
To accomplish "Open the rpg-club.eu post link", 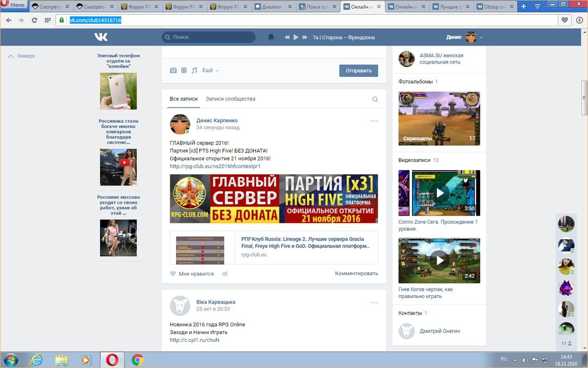I will pos(215,166).
